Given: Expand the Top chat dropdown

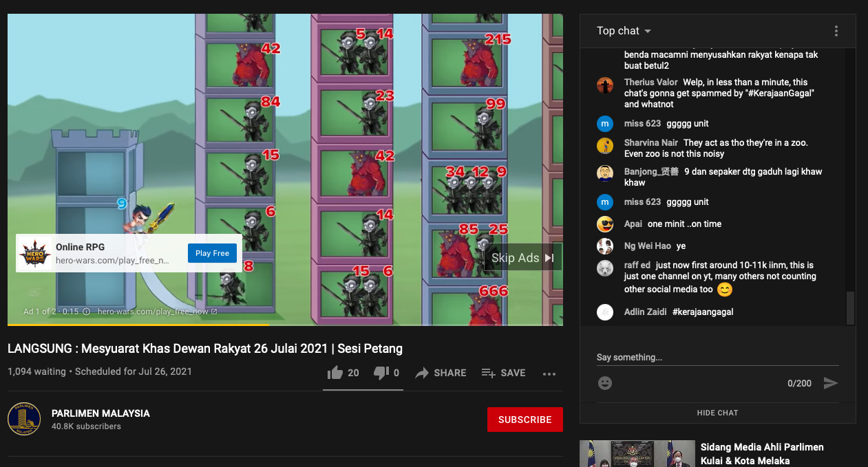Looking at the screenshot, I should click(624, 31).
